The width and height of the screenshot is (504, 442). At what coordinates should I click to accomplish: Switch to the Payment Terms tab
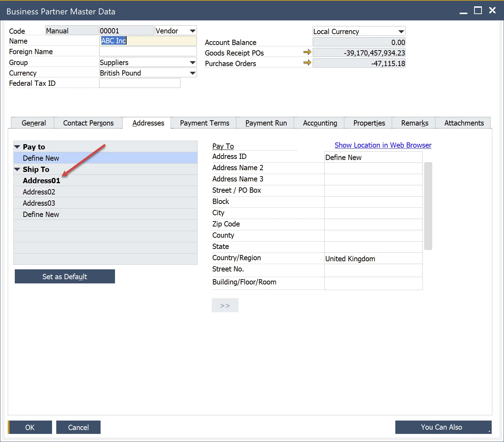(204, 123)
